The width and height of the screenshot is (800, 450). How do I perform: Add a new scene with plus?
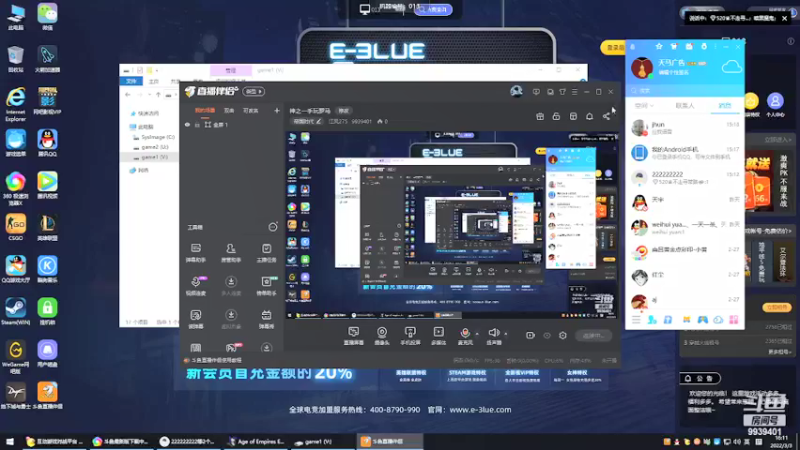coord(277,110)
